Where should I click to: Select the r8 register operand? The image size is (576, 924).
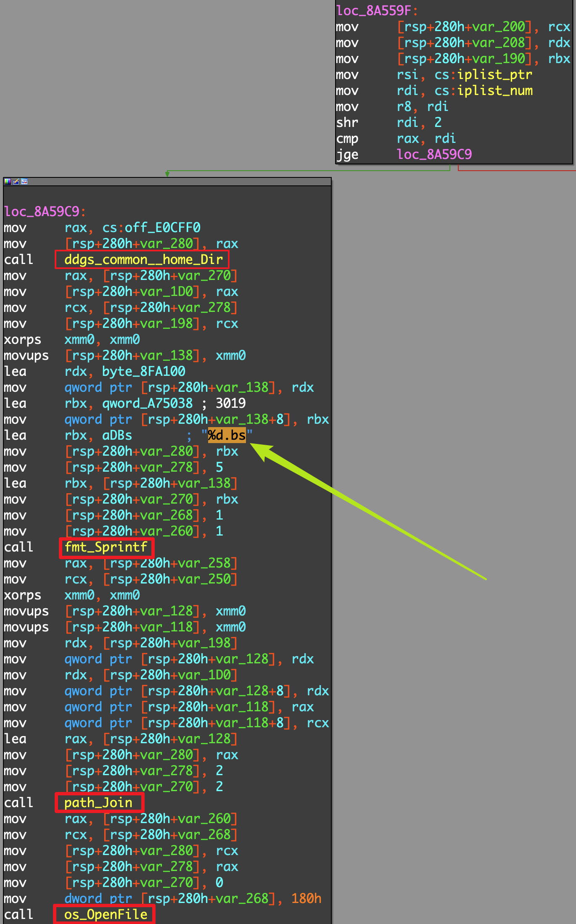(x=404, y=106)
